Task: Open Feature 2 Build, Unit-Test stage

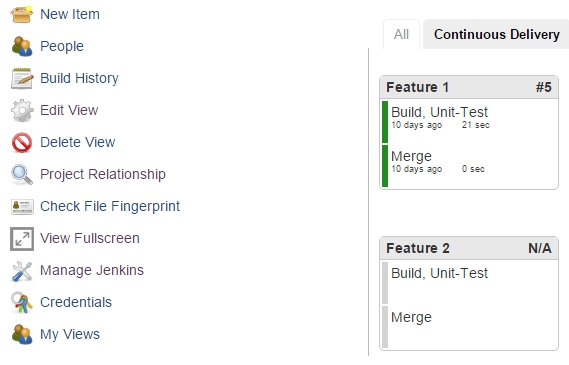Action: pyautogui.click(x=439, y=273)
